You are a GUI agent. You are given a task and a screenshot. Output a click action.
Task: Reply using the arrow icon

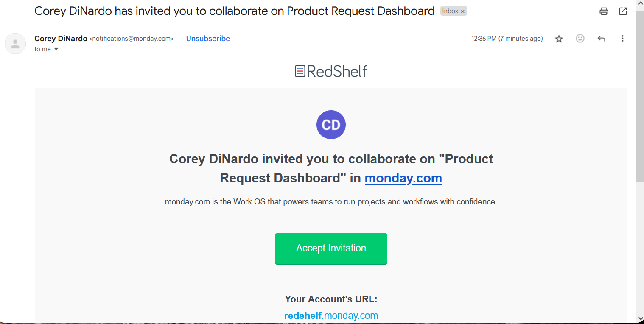[x=601, y=39]
